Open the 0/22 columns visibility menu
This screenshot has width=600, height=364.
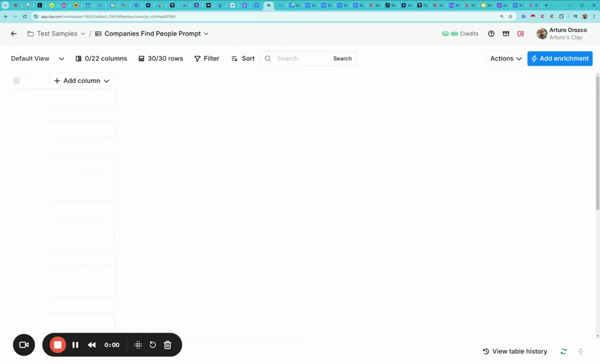101,59
